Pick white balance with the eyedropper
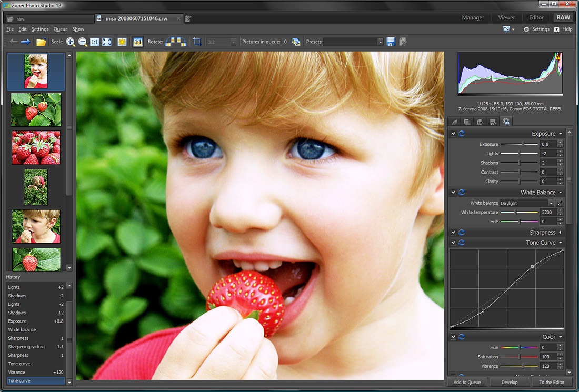This screenshot has width=579, height=392. 560,203
